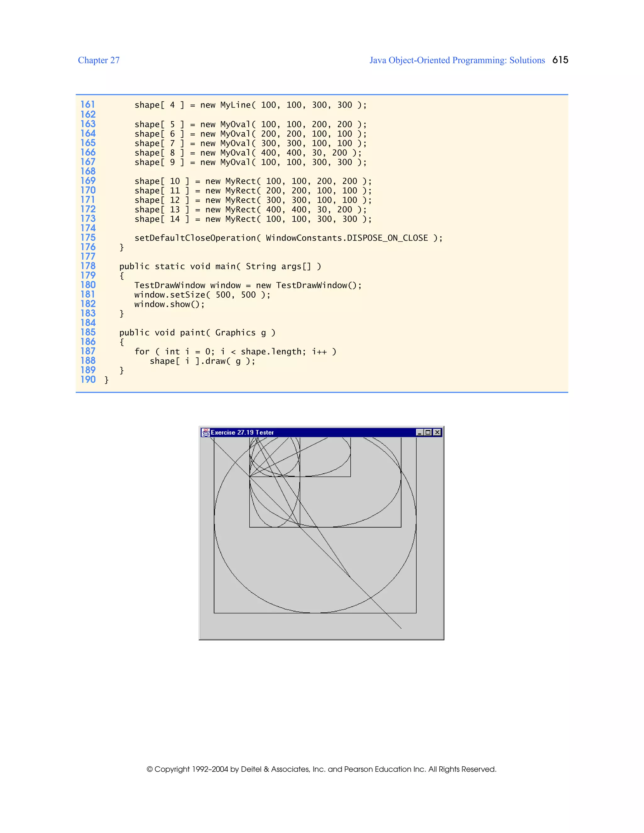Click 'TestDrawWindow window = new' line

tap(248, 285)
